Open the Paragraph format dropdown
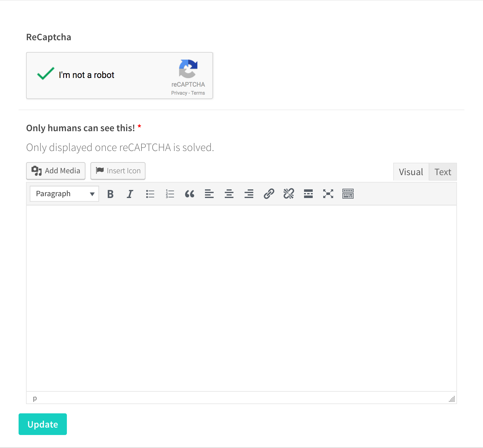 coord(64,194)
